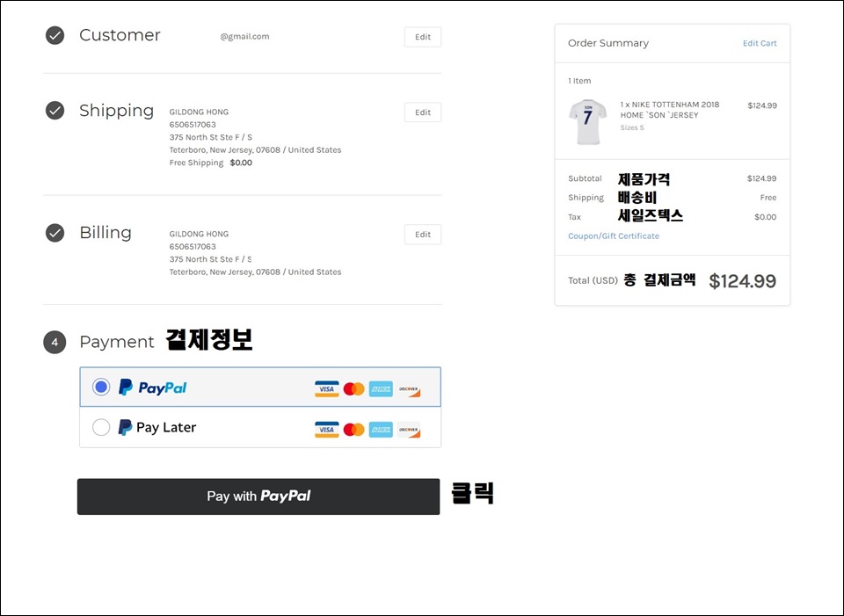
Task: Edit the Customer section
Action: click(x=423, y=37)
